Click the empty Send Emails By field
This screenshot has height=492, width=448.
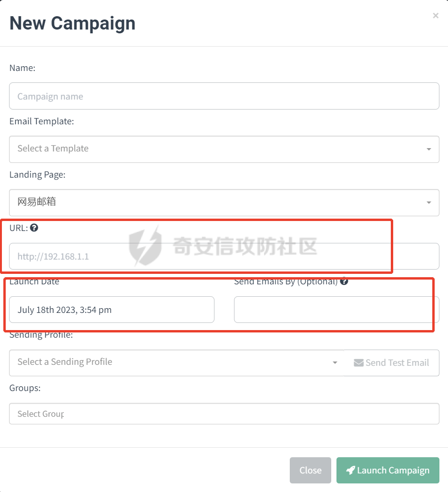[x=336, y=310]
